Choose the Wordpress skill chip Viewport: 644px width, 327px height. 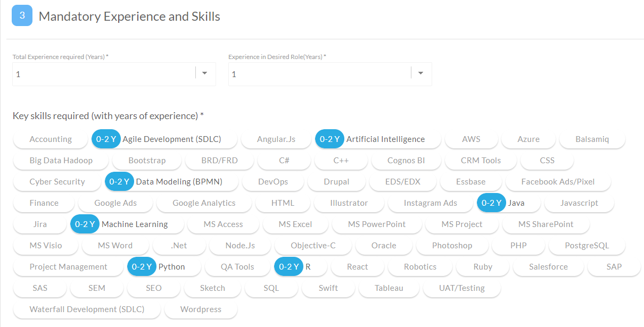click(x=201, y=309)
